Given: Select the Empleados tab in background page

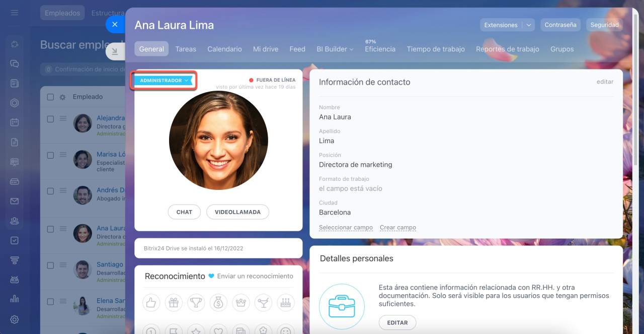Looking at the screenshot, I should [62, 13].
